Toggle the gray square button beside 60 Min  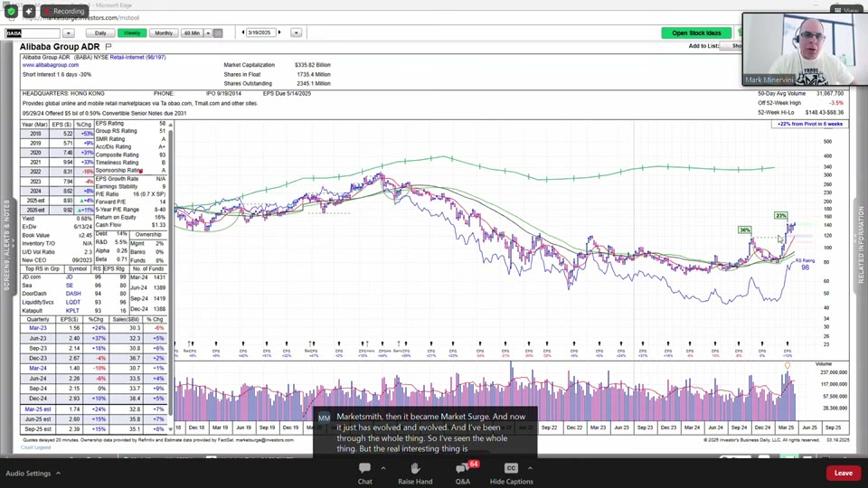(x=218, y=33)
